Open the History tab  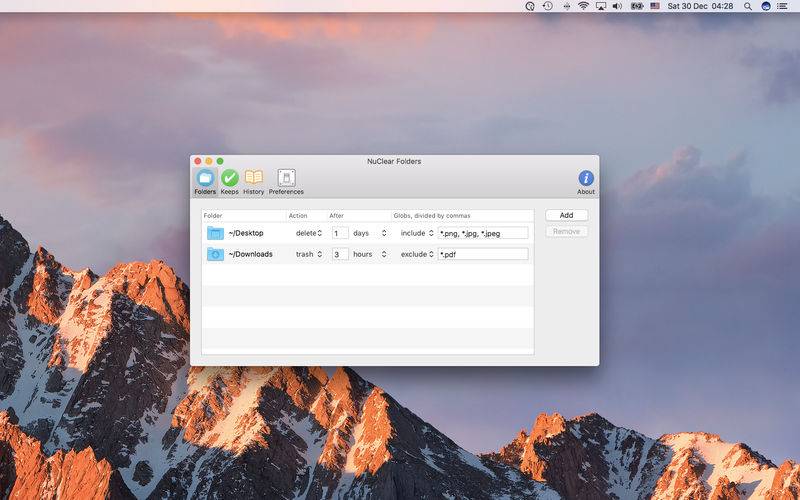254,182
